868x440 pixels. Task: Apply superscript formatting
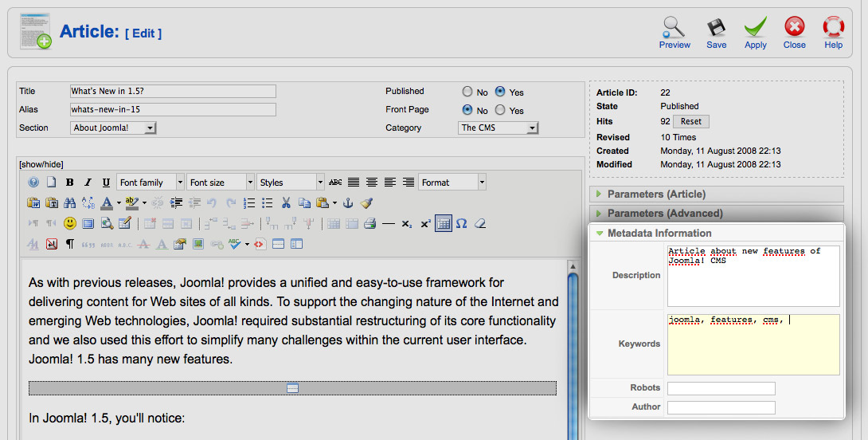tap(425, 224)
